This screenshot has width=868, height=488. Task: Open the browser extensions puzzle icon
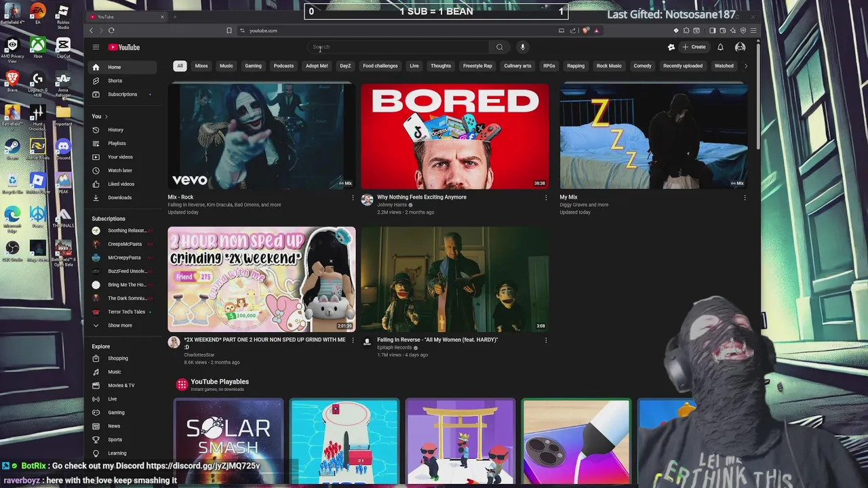686,30
